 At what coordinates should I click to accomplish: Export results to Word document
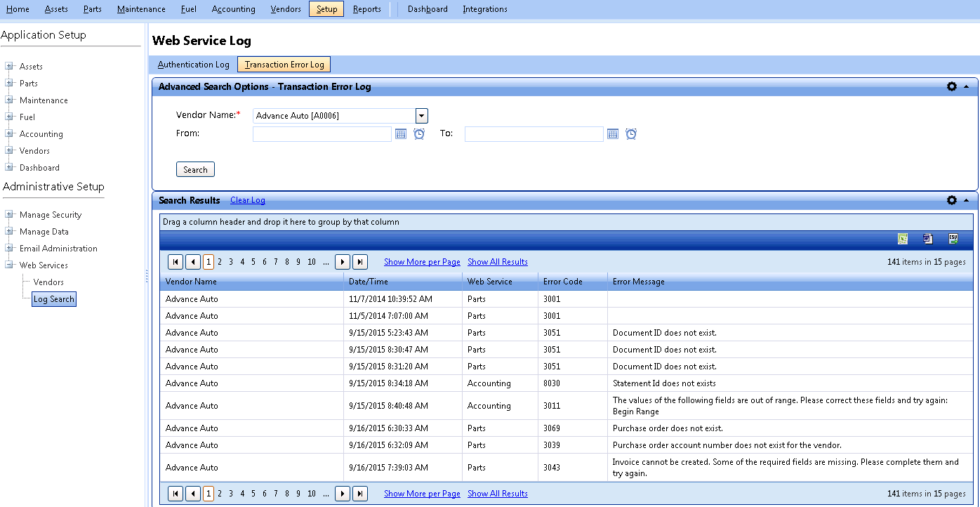click(x=927, y=239)
